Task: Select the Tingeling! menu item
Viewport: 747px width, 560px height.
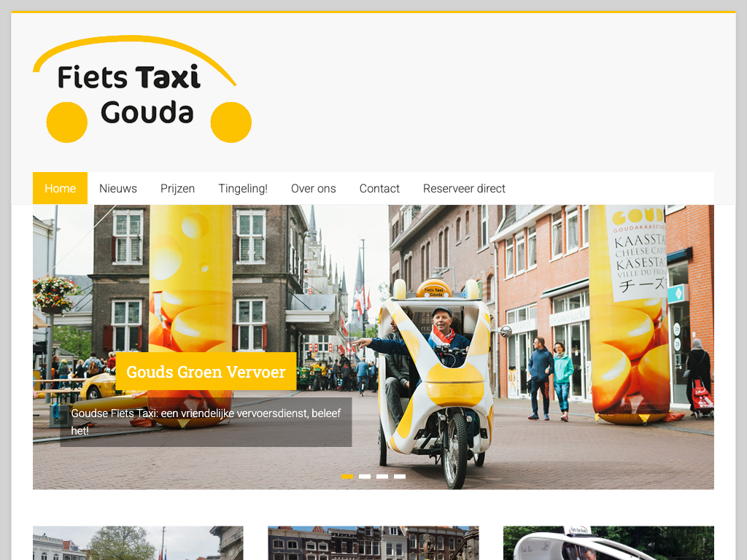Action: tap(243, 188)
